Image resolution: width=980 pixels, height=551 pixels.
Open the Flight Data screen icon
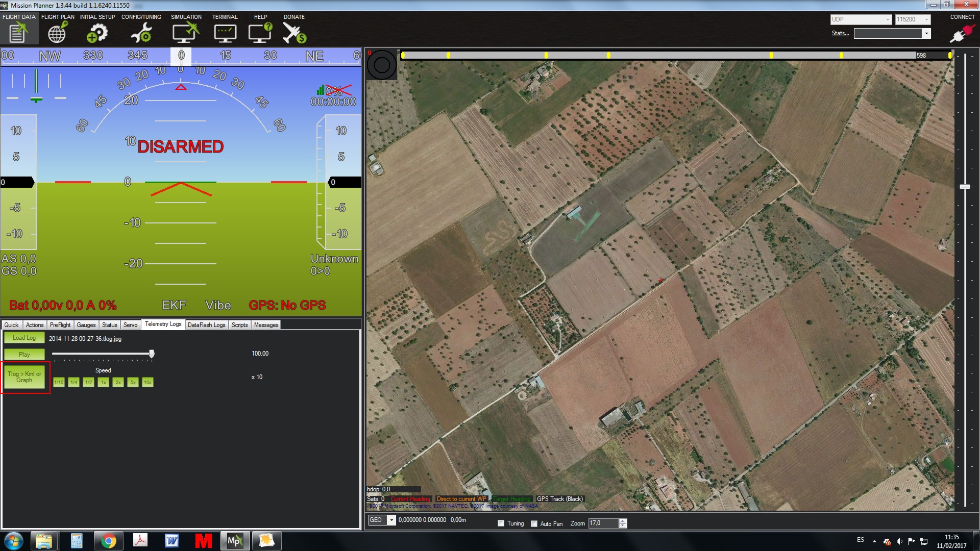tap(18, 33)
